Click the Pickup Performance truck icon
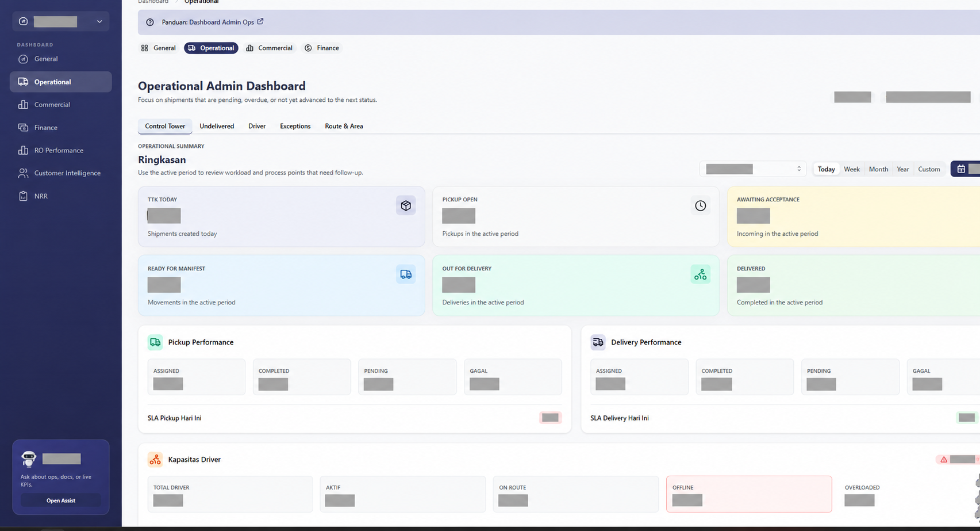This screenshot has width=980, height=531. click(155, 342)
